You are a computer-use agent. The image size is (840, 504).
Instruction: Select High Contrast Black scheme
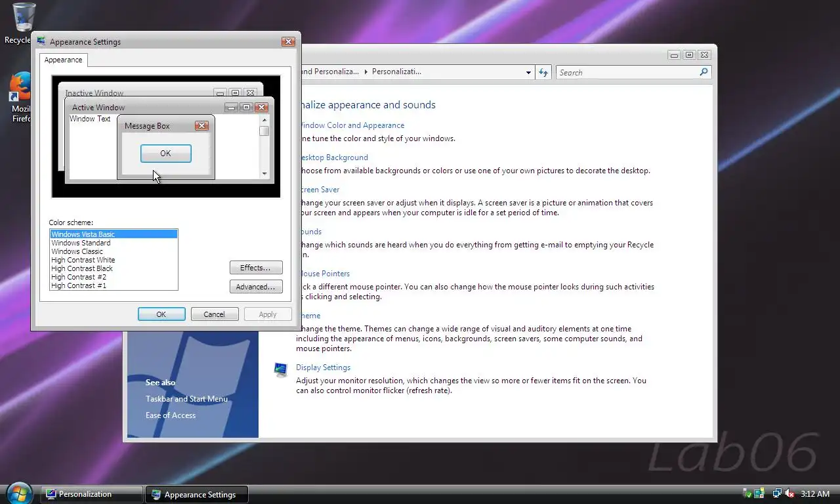[x=114, y=268]
